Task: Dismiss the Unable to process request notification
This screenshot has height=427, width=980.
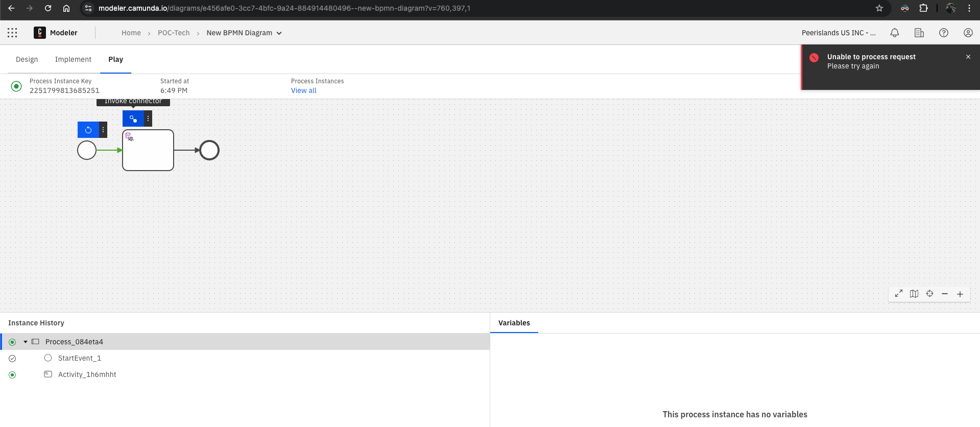Action: [x=968, y=57]
